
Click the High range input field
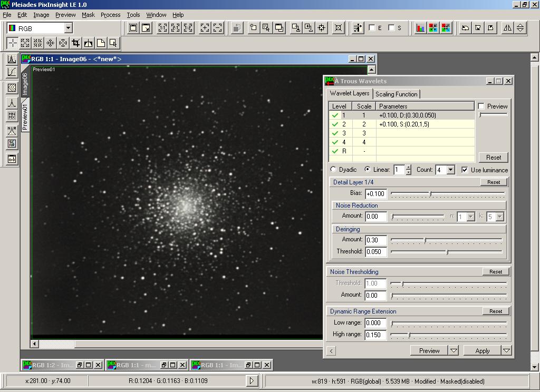376,335
